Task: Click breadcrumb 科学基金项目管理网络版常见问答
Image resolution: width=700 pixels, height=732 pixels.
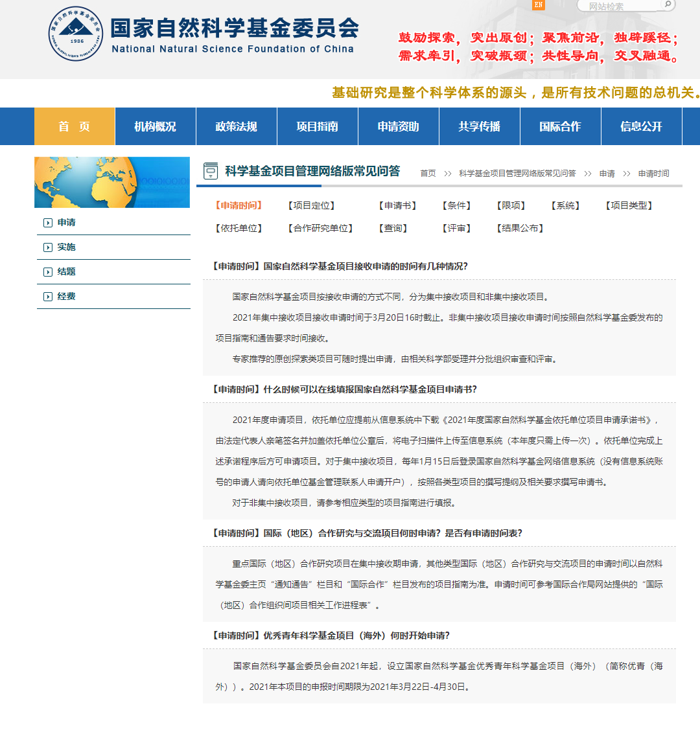Action: click(517, 174)
